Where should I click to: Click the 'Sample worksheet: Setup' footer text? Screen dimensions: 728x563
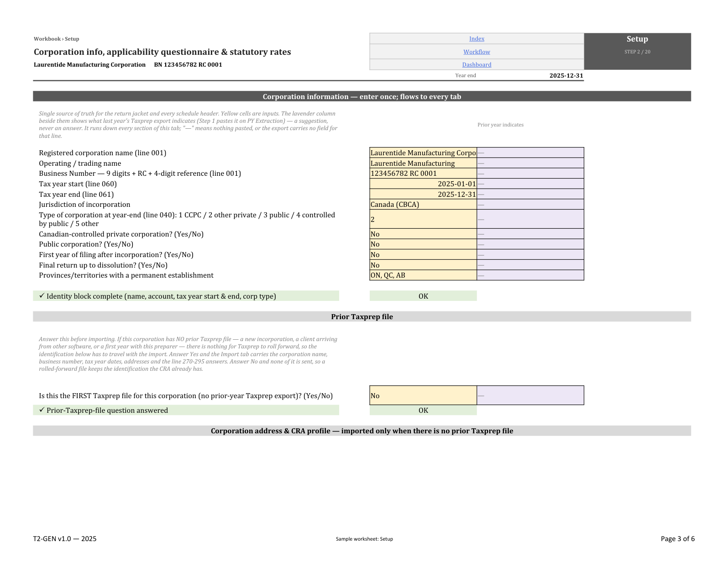[x=364, y=539]
